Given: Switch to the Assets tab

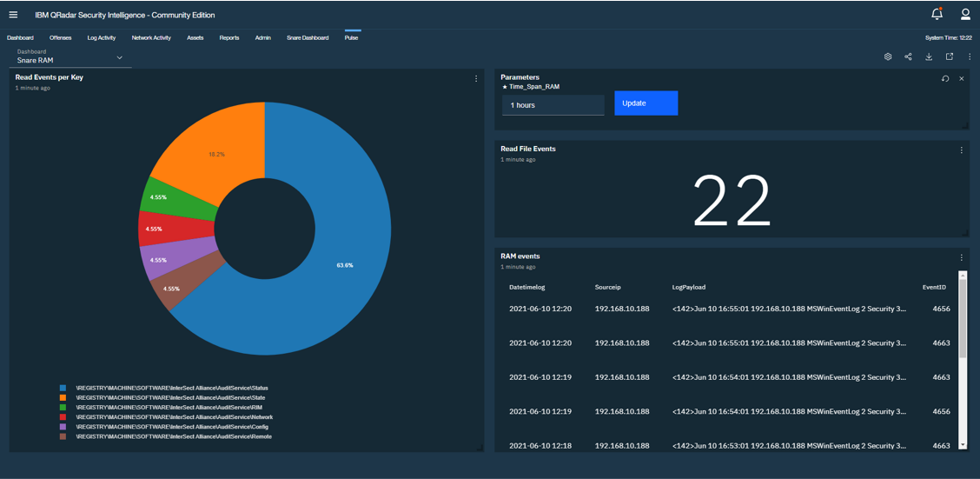Looking at the screenshot, I should coord(195,37).
